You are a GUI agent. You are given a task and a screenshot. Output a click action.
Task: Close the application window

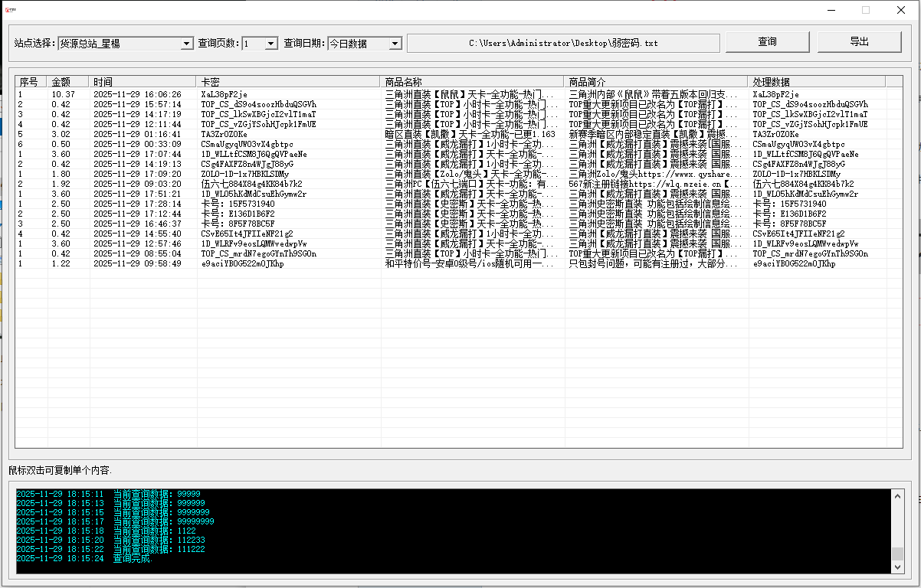tap(901, 11)
